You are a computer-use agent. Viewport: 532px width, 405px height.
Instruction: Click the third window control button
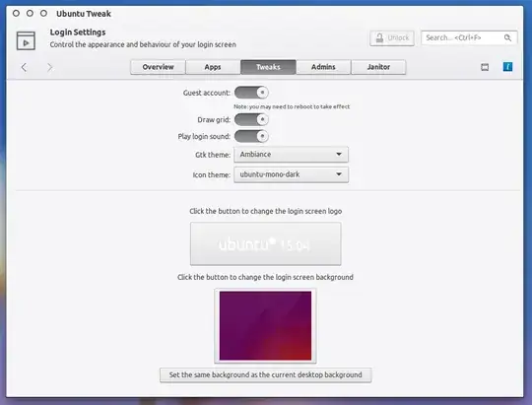click(x=43, y=13)
